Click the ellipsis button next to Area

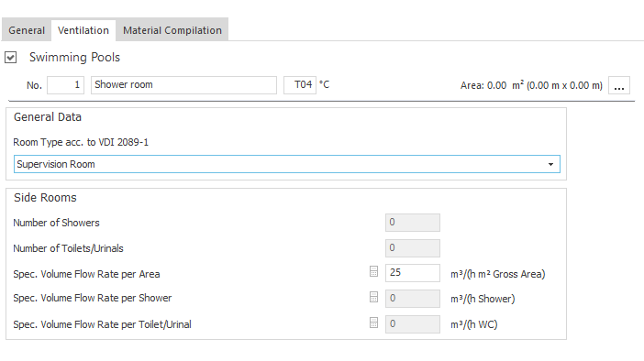(619, 85)
